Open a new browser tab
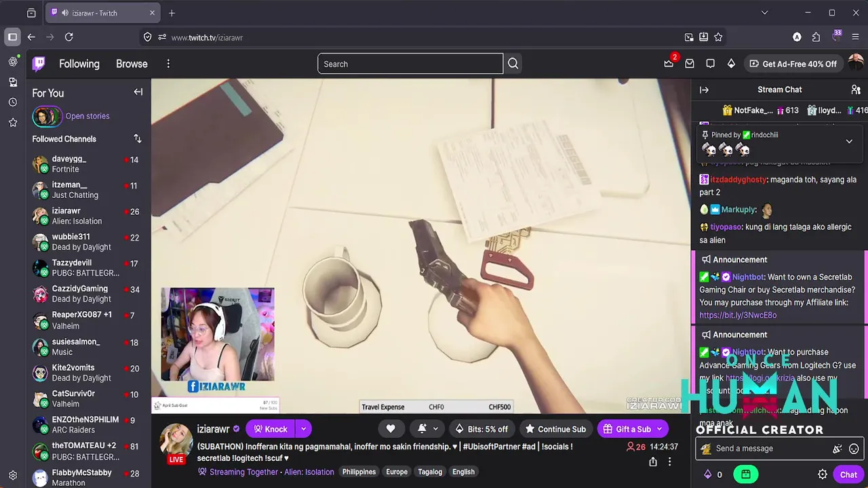 pos(172,13)
